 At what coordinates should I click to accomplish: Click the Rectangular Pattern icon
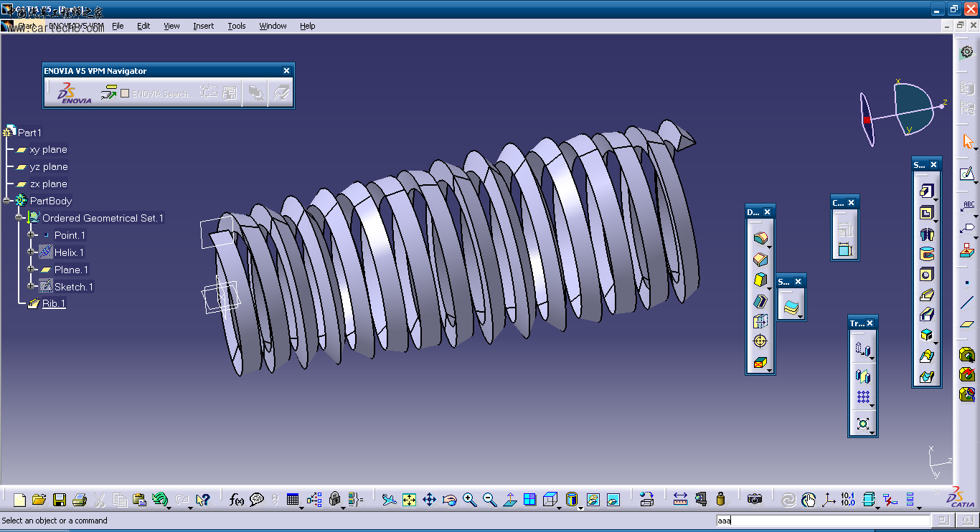point(863,397)
